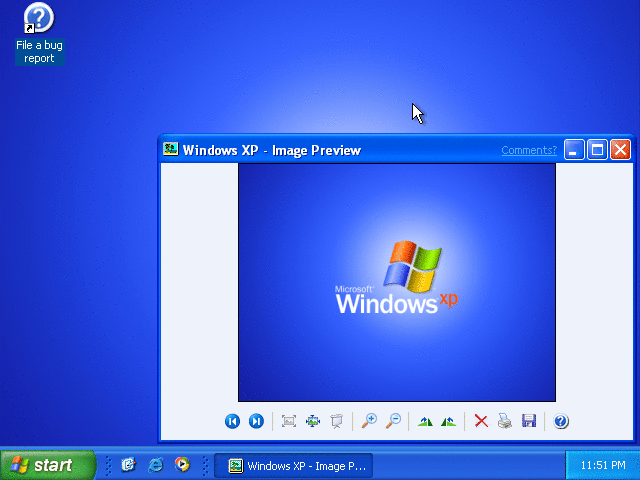Save a copy with floppy disk icon
640x480 pixels.
pos(529,421)
